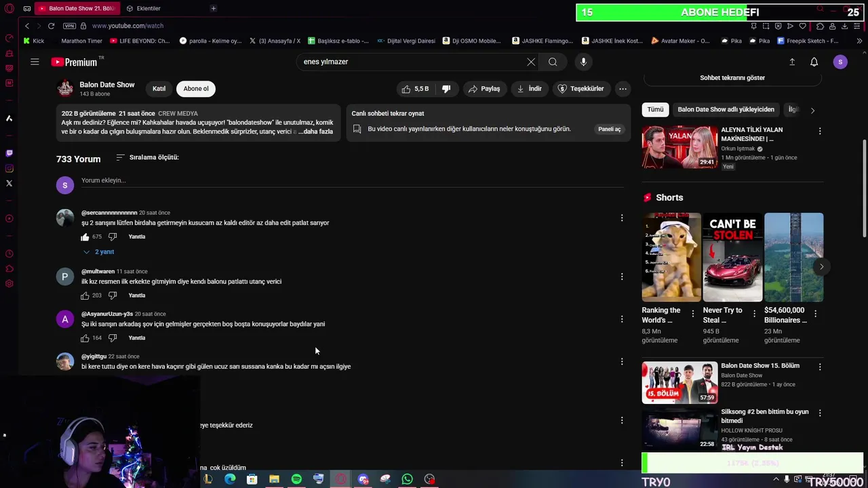868x488 pixels.
Task: Open the Balon Date Show channel avatar
Action: [65, 89]
